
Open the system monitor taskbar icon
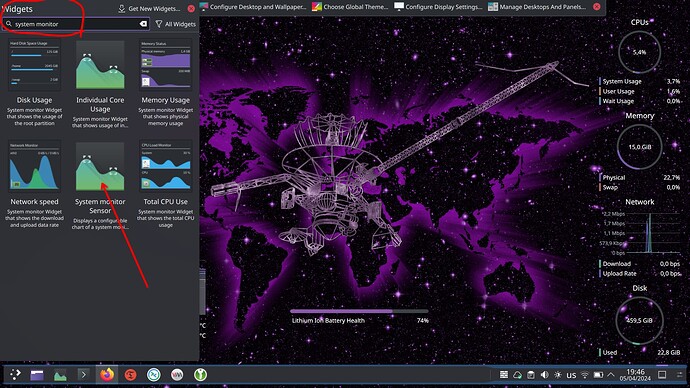(x=60, y=375)
